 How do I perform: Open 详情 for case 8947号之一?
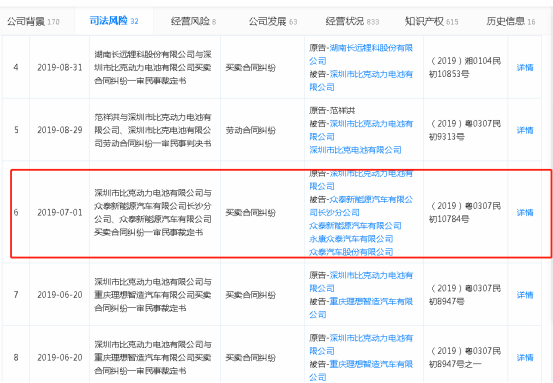(525, 358)
